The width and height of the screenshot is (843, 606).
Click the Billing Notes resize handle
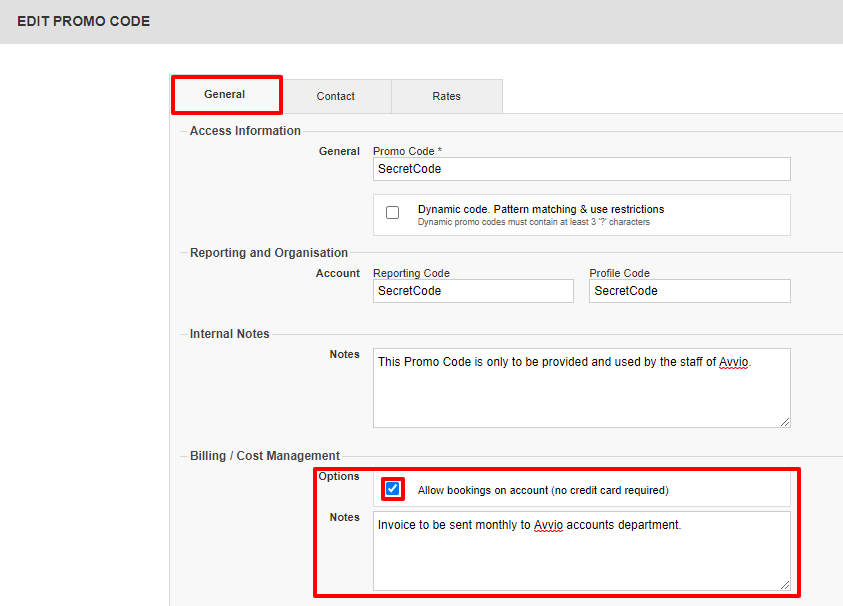click(x=785, y=585)
